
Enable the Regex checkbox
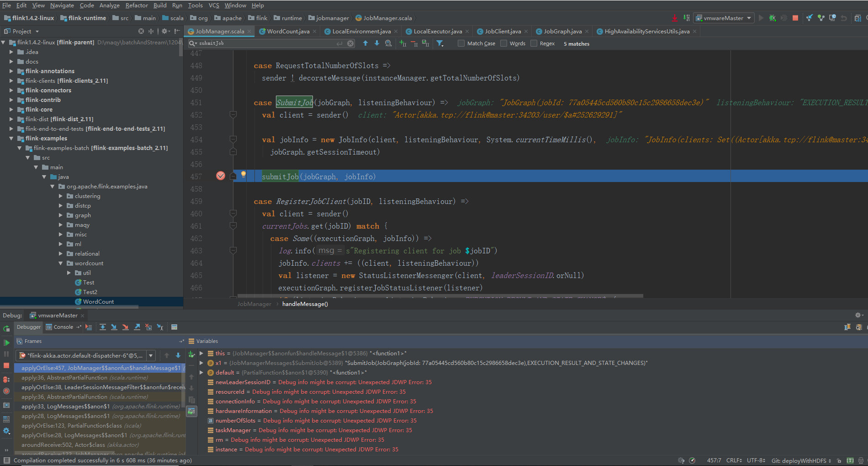[x=534, y=43]
